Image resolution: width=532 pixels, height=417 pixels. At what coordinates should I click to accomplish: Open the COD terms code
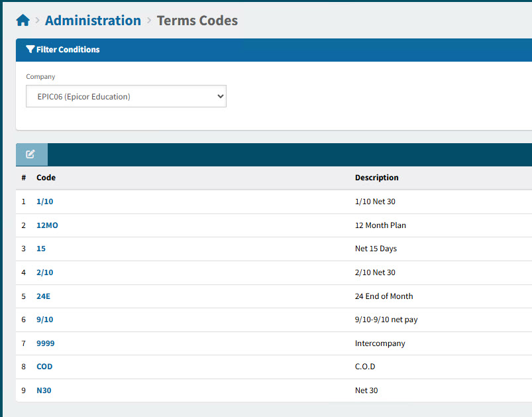coord(44,367)
